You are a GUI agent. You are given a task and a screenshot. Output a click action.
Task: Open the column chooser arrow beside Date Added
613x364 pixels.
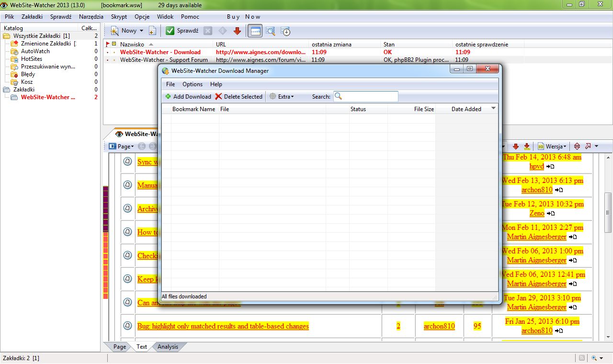(x=494, y=109)
